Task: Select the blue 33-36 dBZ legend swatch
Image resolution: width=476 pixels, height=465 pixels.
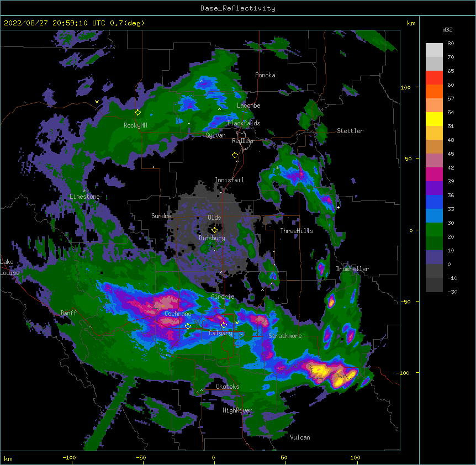Action: (434, 202)
